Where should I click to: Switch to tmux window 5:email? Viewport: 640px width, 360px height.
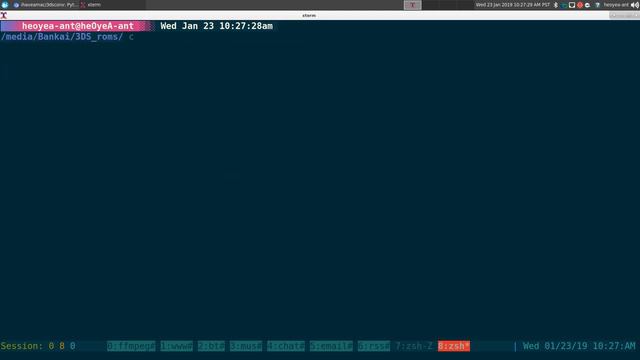click(x=331, y=346)
